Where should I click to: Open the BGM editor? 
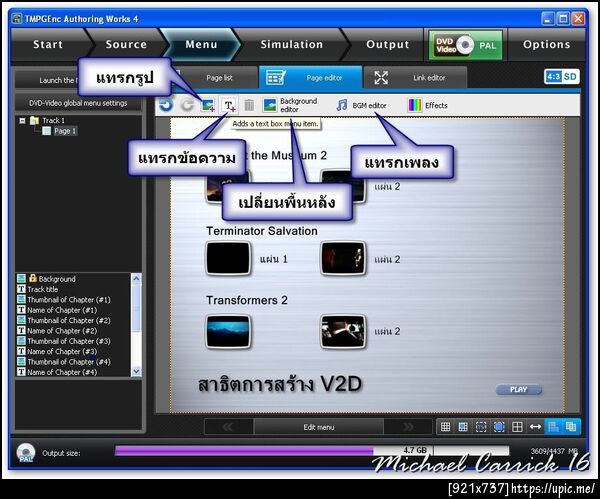click(x=362, y=105)
